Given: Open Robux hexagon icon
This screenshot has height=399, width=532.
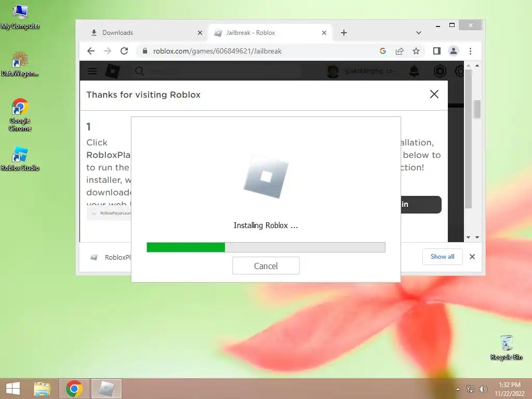Looking at the screenshot, I should [x=440, y=71].
